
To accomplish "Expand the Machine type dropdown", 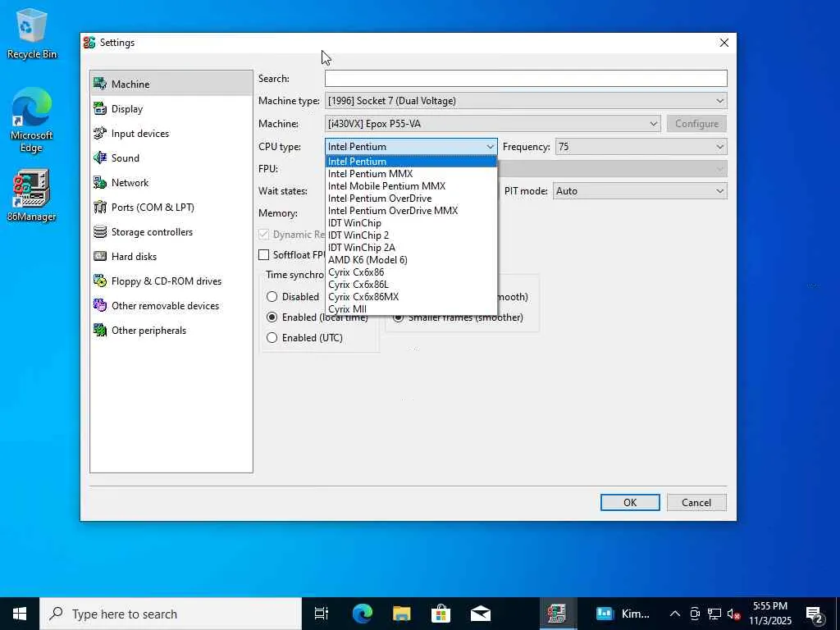I will 526,101.
